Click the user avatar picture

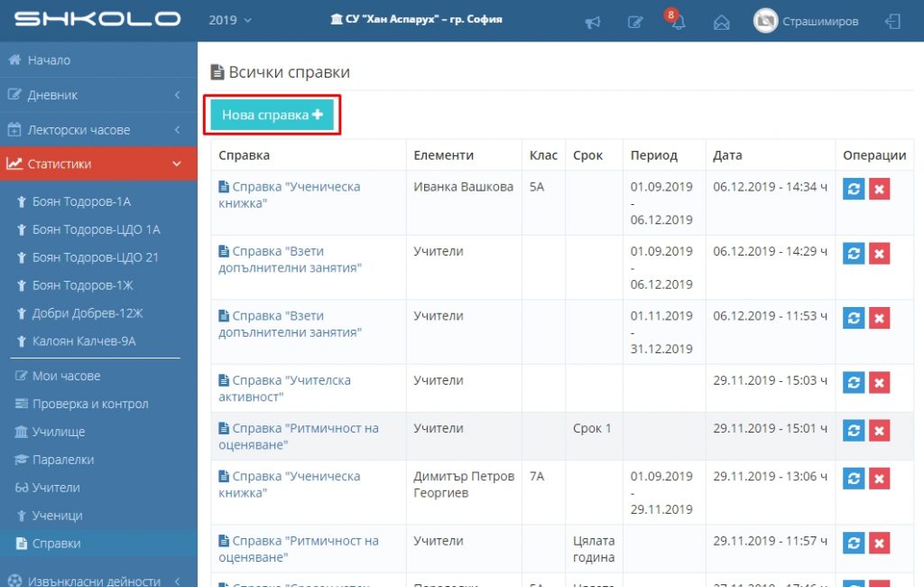[x=765, y=21]
